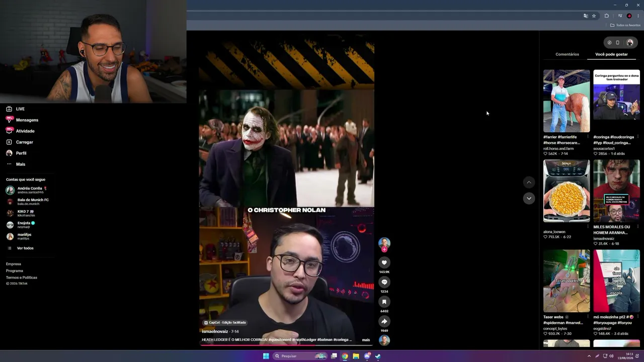Open the Atividade notifications icon
The width and height of the screenshot is (644, 362).
click(x=9, y=131)
